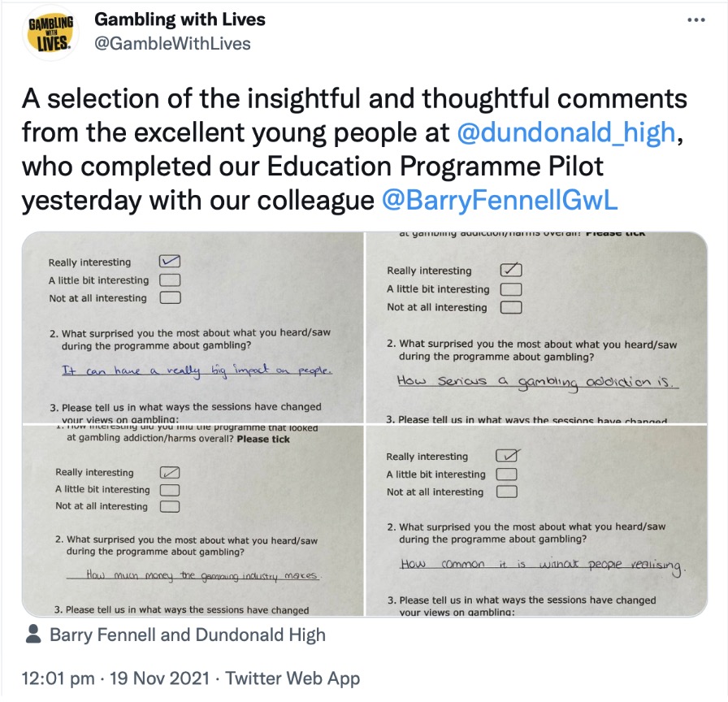Click ticked 'Really interesting' box in bottom-right photo
This screenshot has height=702, width=728.
coord(508,456)
